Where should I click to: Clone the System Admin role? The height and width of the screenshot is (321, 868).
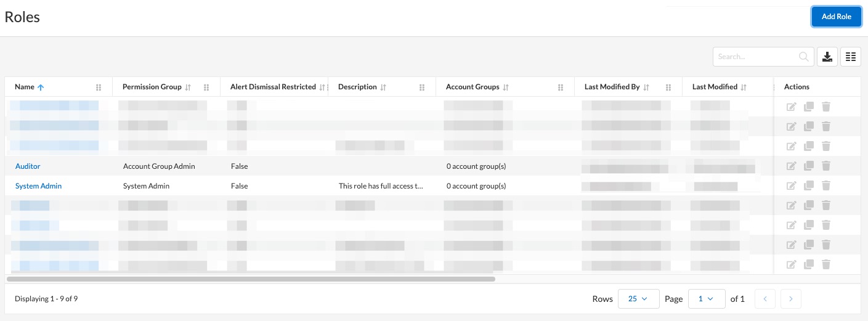click(x=809, y=185)
